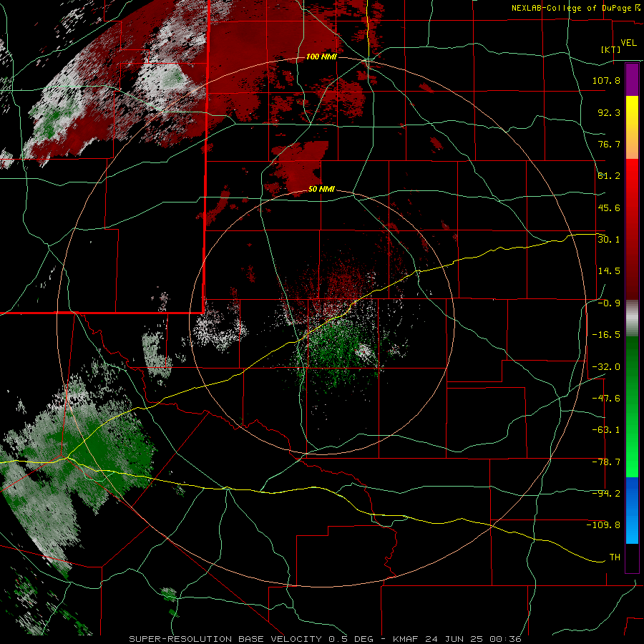Click the 100 NMI range ring label
644x644 pixels.
(321, 57)
